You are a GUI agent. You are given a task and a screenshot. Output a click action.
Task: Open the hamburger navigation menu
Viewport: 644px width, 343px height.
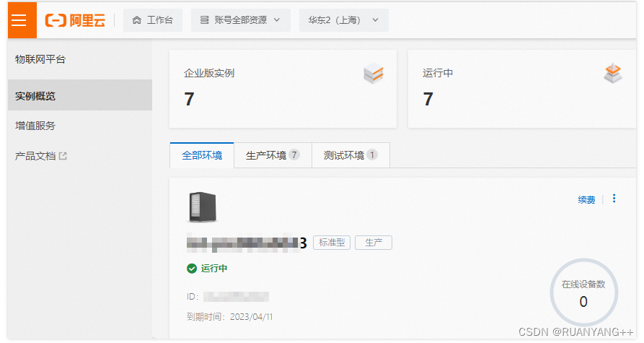tap(19, 20)
